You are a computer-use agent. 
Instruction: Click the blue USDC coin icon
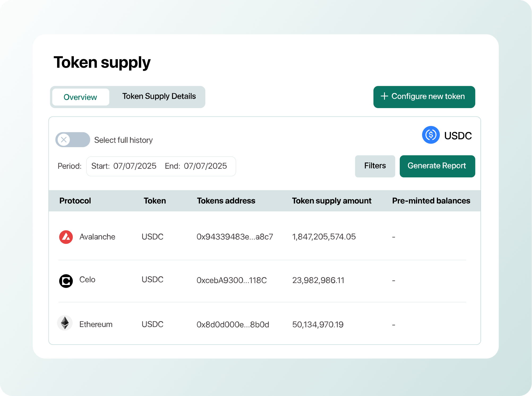tap(431, 135)
